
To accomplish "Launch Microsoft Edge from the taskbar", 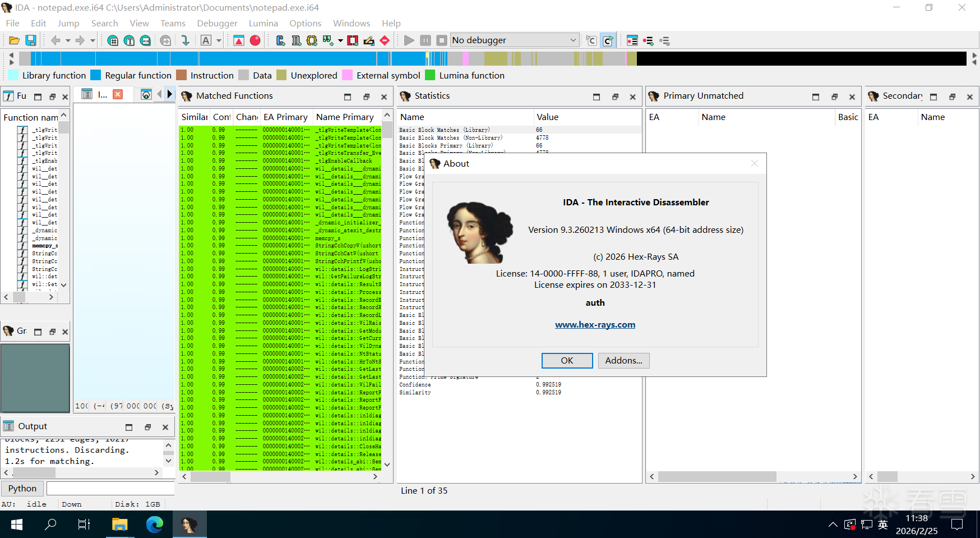I will tap(155, 525).
